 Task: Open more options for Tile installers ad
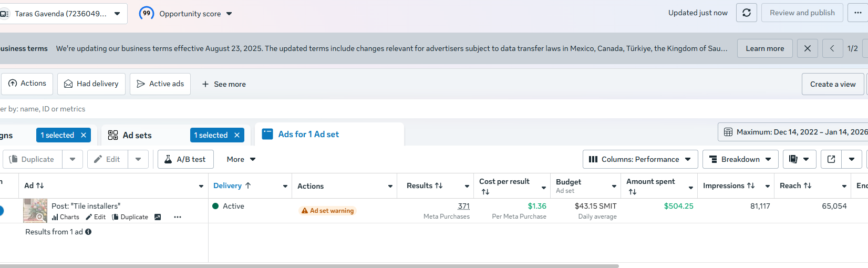(178, 217)
